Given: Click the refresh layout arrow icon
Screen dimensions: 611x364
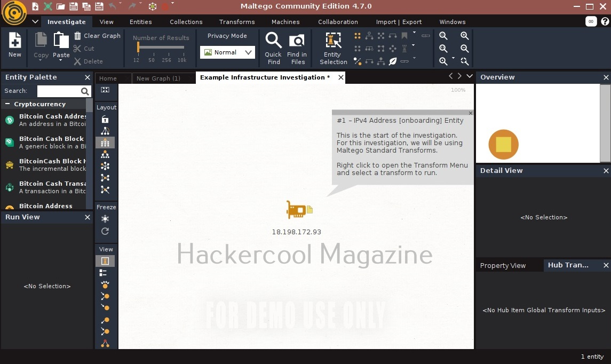Looking at the screenshot, I should (x=105, y=231).
